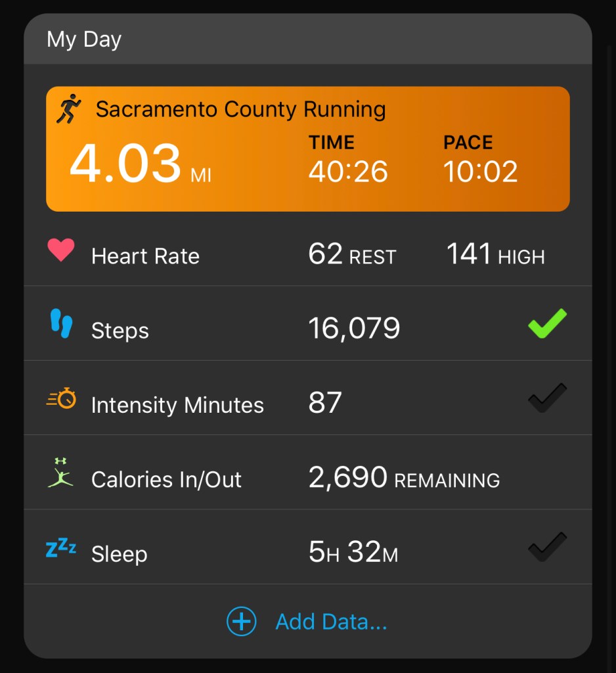
Task: Tap the blue ZZZ sleep icon
Action: tap(61, 549)
